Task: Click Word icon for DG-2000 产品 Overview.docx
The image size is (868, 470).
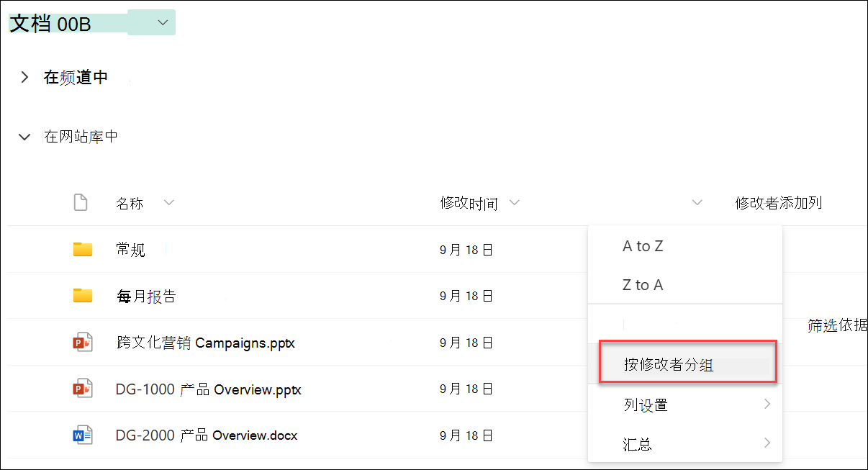Action: pos(83,435)
